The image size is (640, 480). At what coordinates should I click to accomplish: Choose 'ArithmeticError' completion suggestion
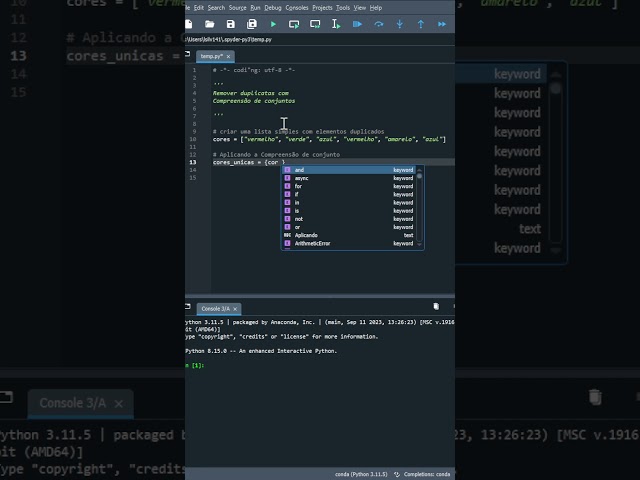(x=349, y=243)
